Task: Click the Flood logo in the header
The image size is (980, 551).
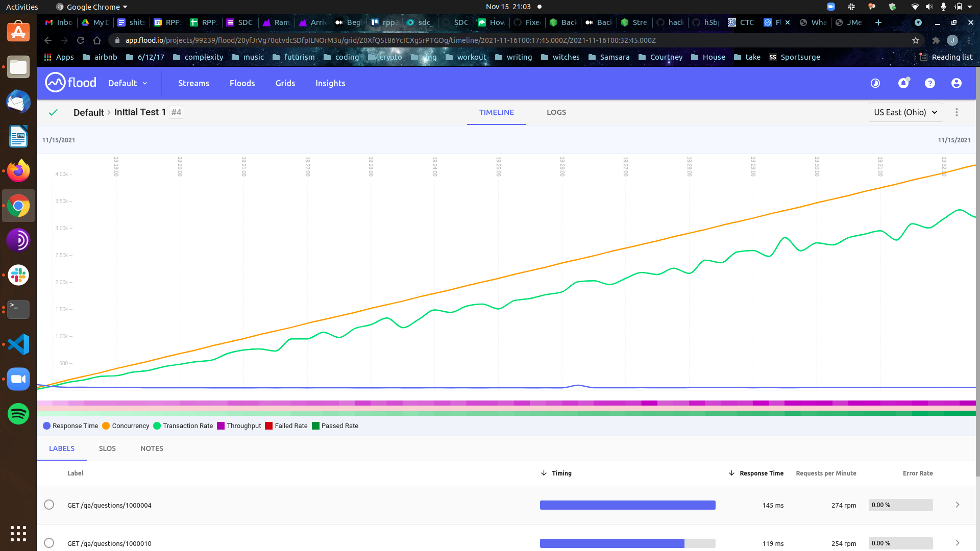Action: point(70,83)
